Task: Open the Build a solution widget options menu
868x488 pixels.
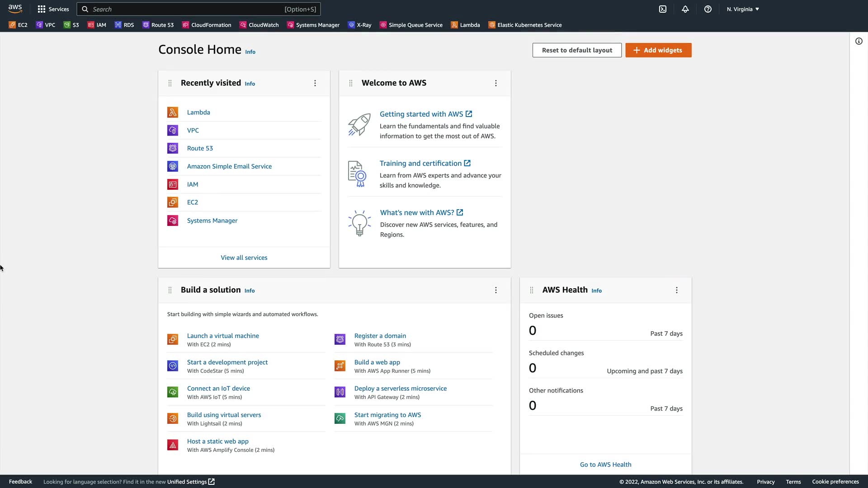Action: (x=496, y=290)
